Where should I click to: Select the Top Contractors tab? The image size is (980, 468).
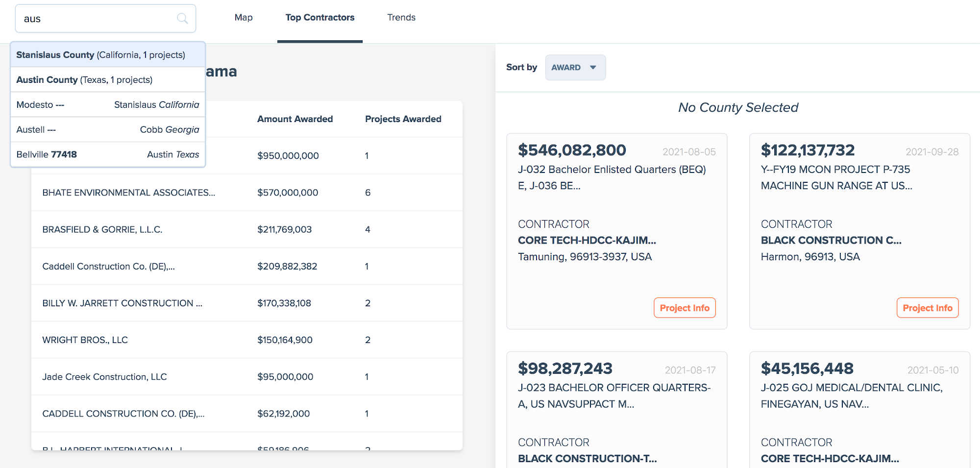click(x=319, y=18)
